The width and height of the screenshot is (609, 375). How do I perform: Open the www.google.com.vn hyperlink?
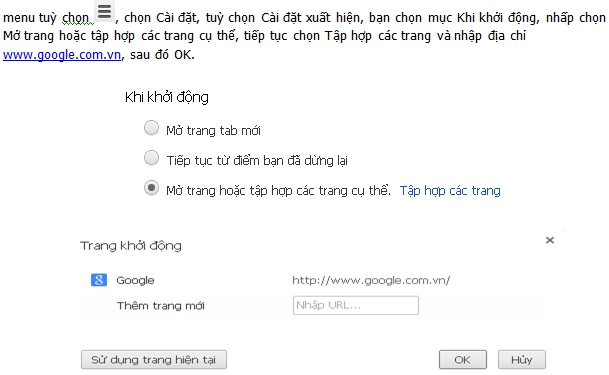(x=62, y=55)
